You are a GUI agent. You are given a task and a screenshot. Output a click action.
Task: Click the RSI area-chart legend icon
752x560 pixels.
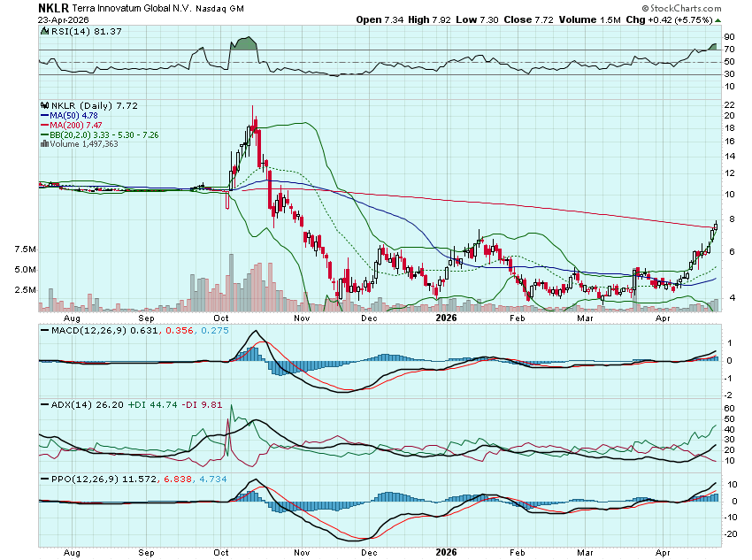pyautogui.click(x=44, y=31)
